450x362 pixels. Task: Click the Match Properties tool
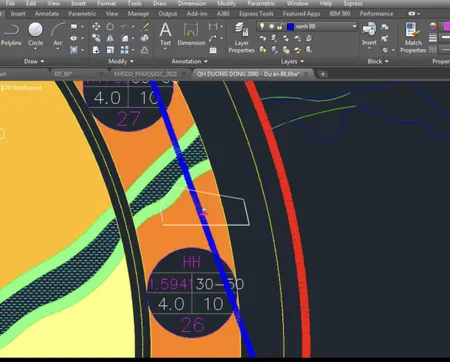click(413, 38)
